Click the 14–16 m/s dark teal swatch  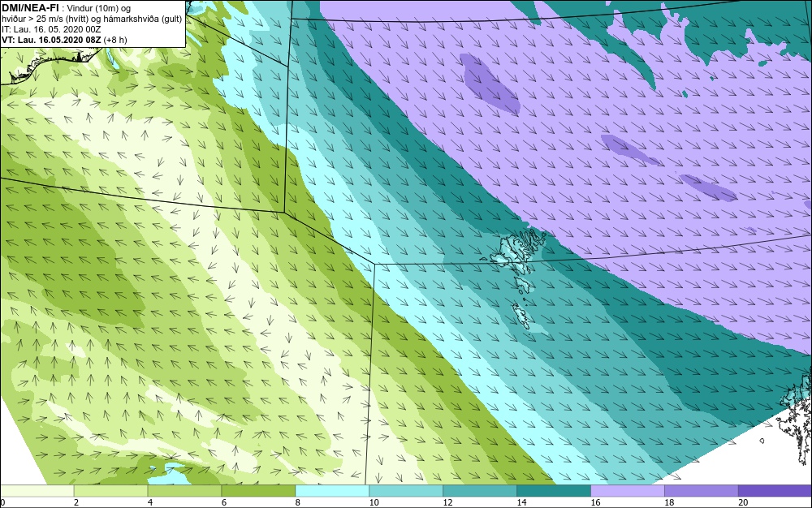click(x=554, y=490)
